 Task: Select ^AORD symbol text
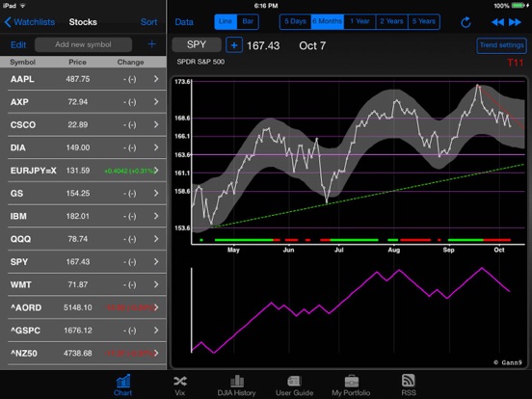26,307
